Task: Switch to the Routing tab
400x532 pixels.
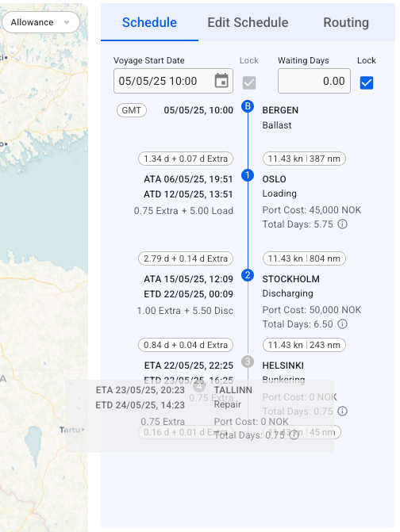Action: [346, 23]
